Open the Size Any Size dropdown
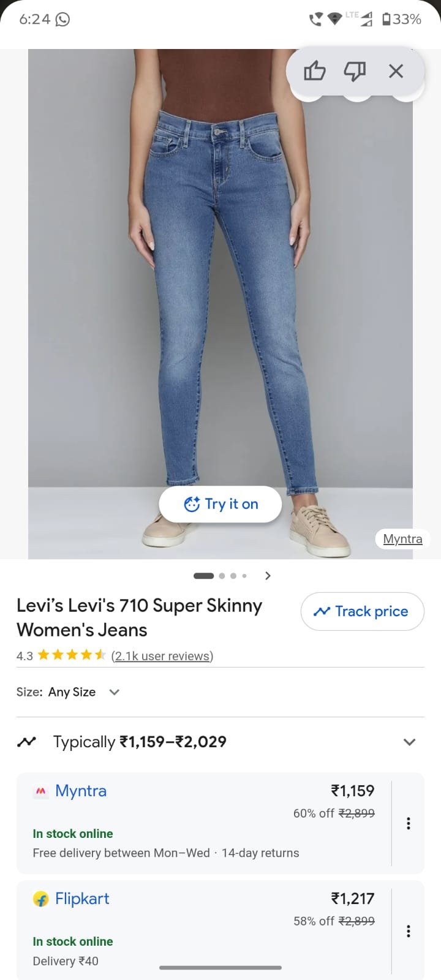Screen dimensions: 441x980 68,692
